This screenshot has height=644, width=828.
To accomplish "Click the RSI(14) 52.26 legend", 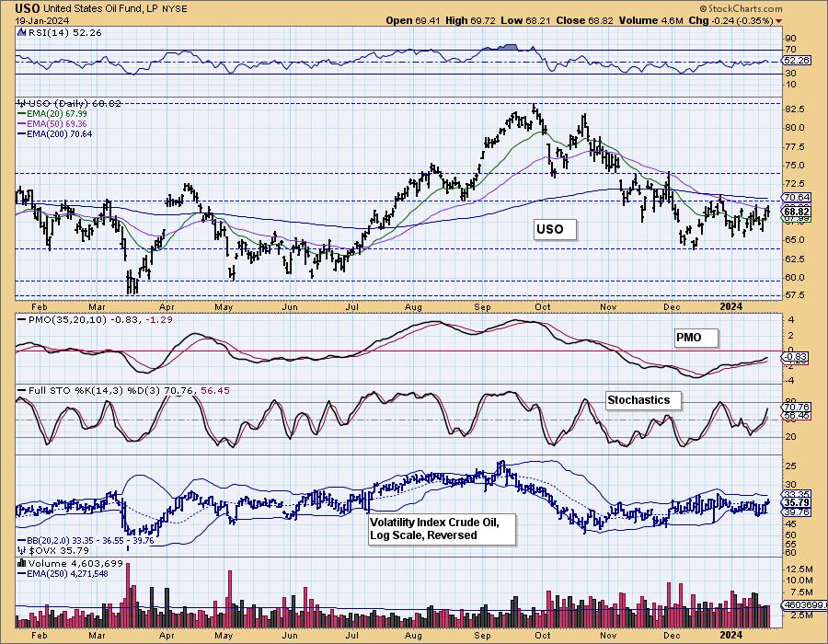I will 64,32.
